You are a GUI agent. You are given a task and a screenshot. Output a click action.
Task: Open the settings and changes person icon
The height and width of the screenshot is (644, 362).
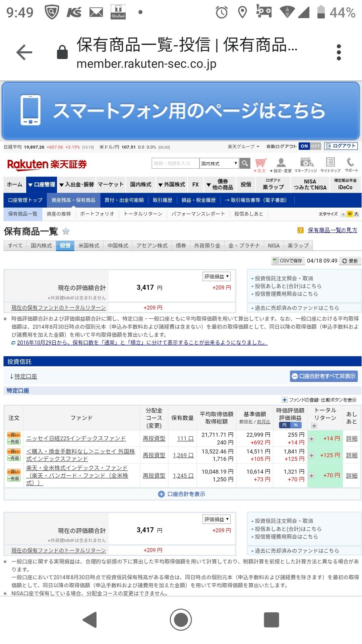point(281,163)
